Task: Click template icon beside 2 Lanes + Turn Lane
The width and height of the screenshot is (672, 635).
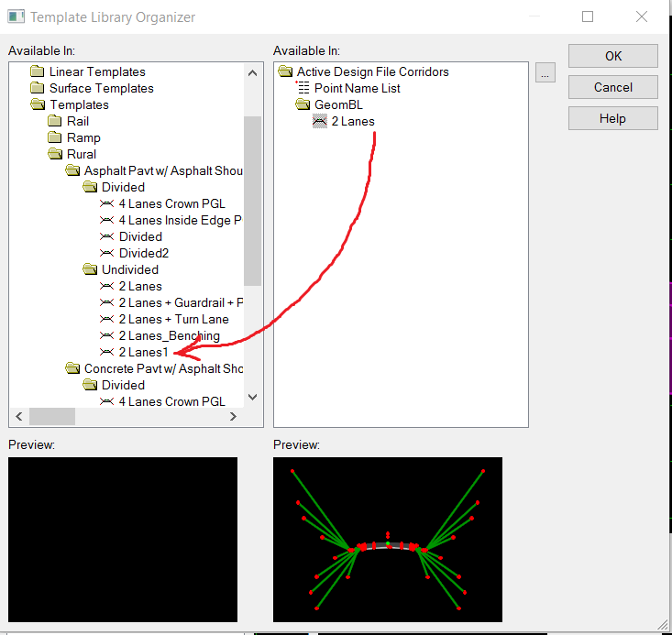Action: point(106,319)
